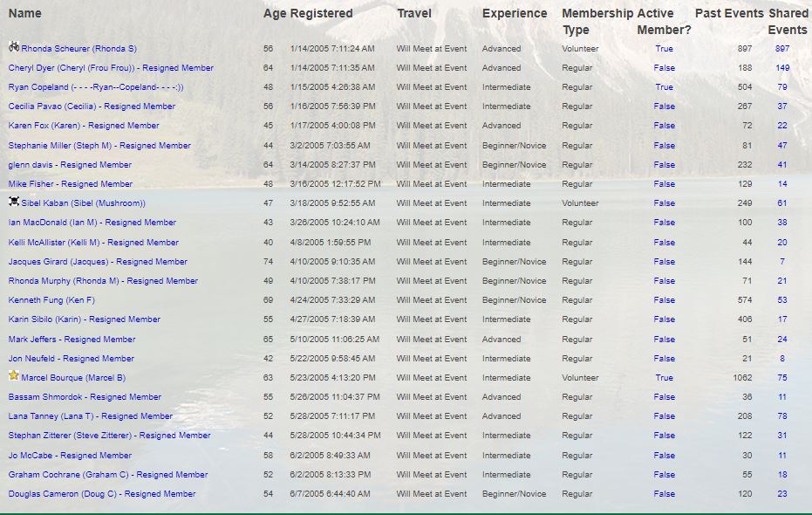Click Advanced experience for Mark Jeffers

(x=502, y=340)
